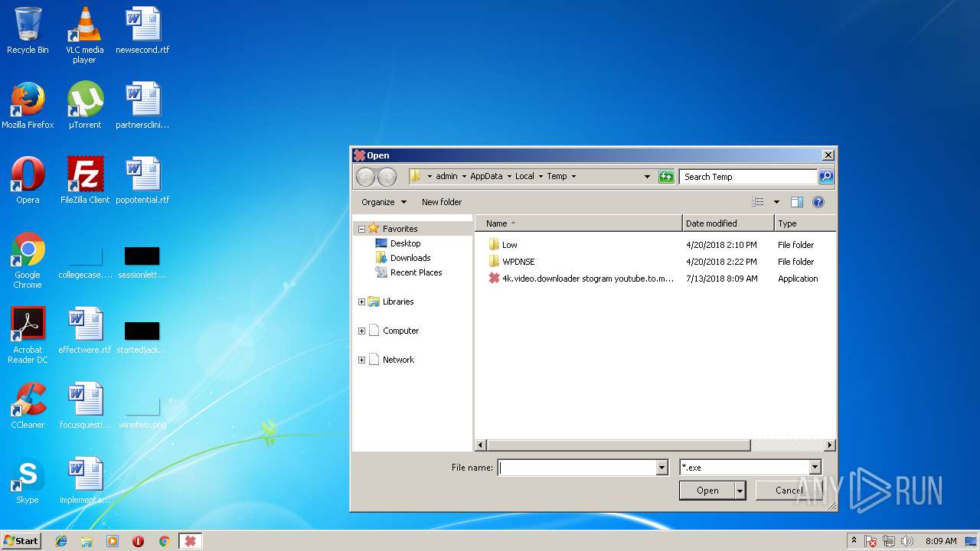The image size is (980, 551).
Task: Launch Skype desktop shortcut
Action: (x=28, y=481)
